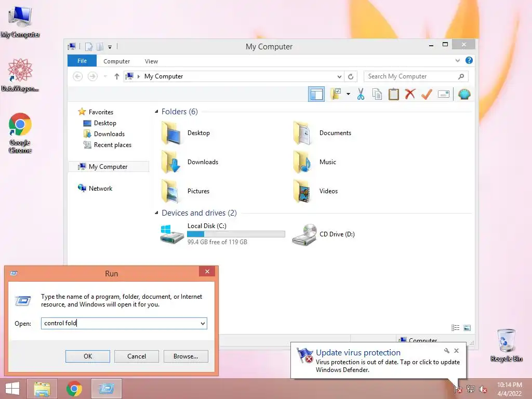Select Favorites in navigation pane
The image size is (532, 399).
coord(101,112)
